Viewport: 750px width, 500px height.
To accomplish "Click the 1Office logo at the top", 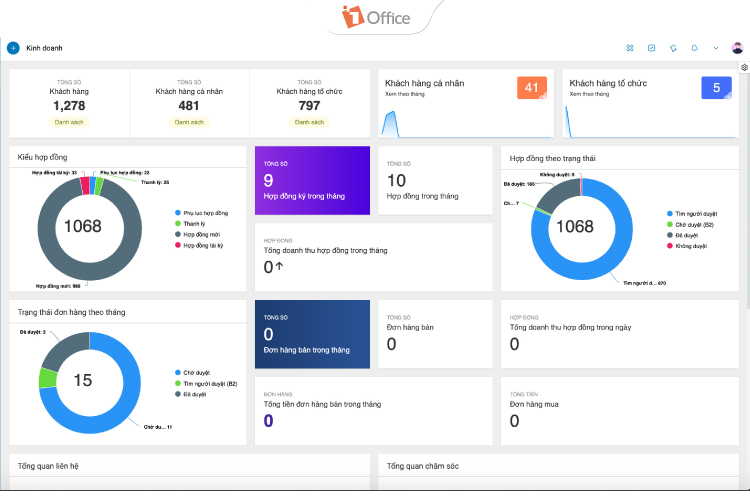I will (376, 17).
